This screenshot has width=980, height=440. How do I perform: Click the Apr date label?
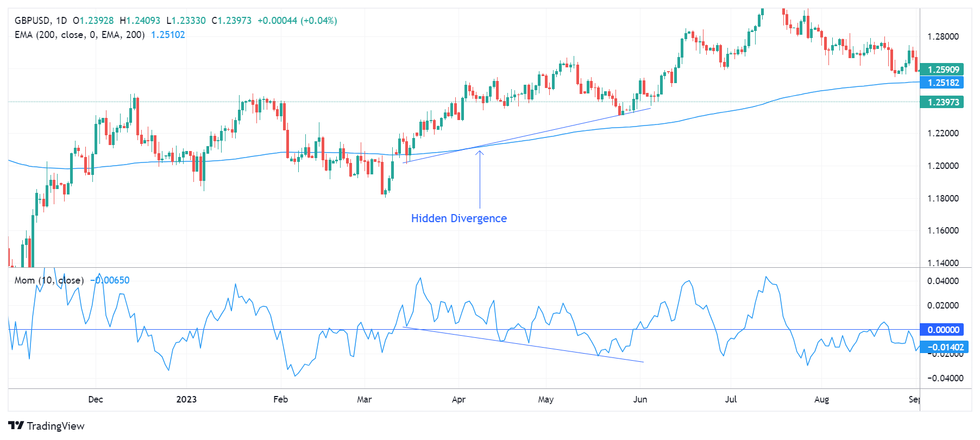[x=458, y=399]
